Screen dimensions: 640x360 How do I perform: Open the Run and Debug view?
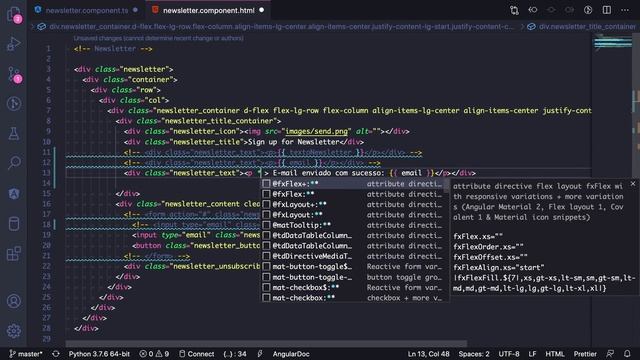click(x=13, y=44)
